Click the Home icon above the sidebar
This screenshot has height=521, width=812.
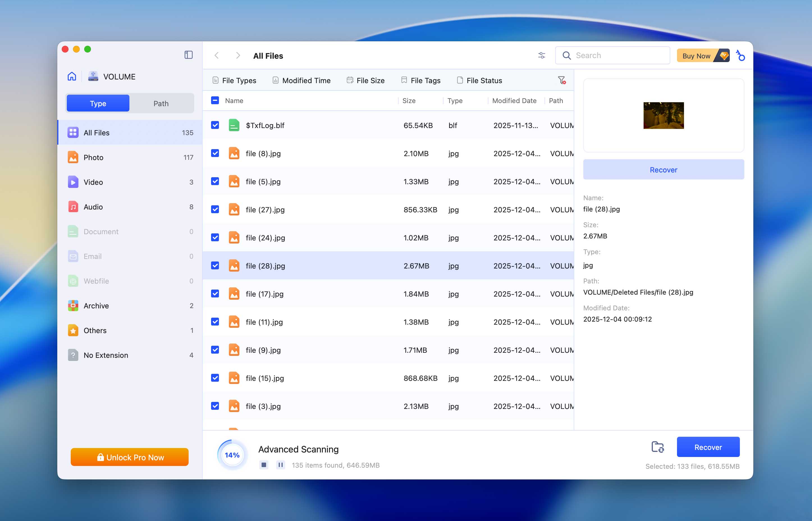click(72, 76)
